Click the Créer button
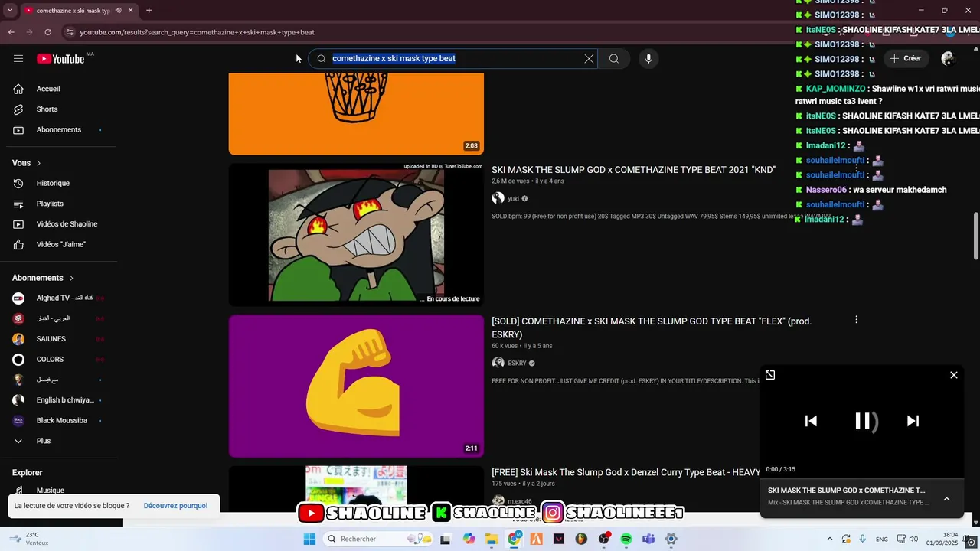This screenshot has height=551, width=980. click(906, 58)
